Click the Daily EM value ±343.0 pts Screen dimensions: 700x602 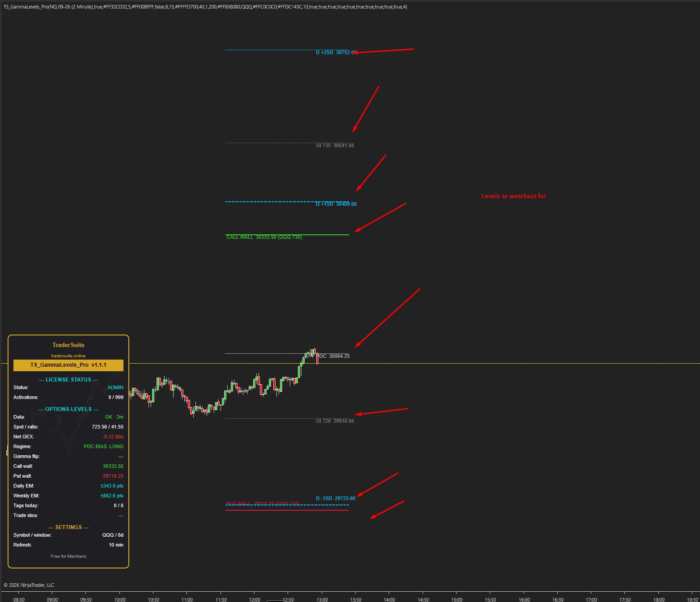[112, 486]
